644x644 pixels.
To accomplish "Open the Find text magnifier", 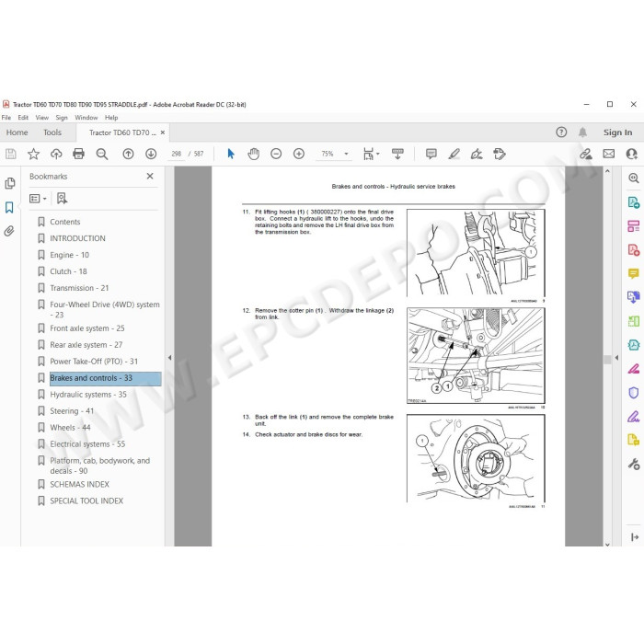I will [x=102, y=154].
